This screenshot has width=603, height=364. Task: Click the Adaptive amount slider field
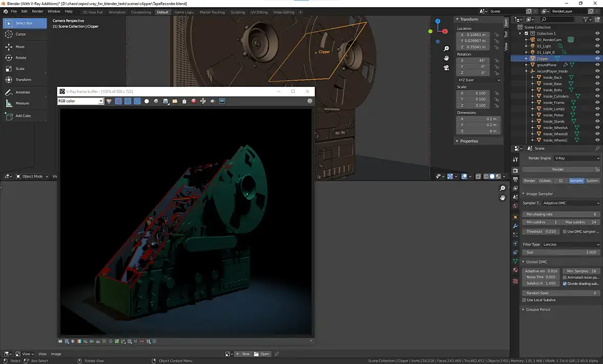pyautogui.click(x=541, y=271)
